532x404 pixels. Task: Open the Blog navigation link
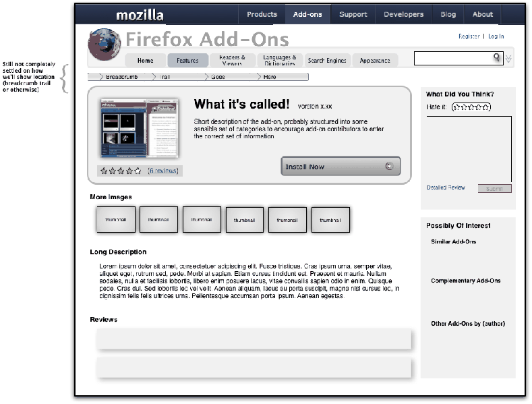point(448,14)
